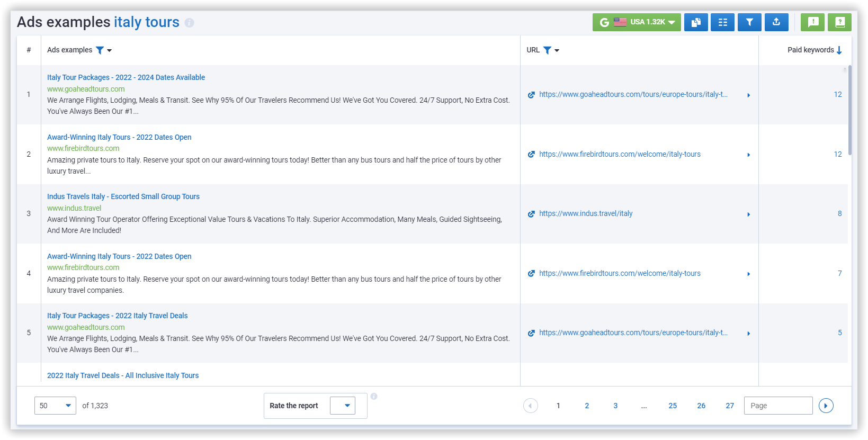The height and width of the screenshot is (440, 868).
Task: Open the goaheadtours URL link in row 1
Action: [x=633, y=94]
